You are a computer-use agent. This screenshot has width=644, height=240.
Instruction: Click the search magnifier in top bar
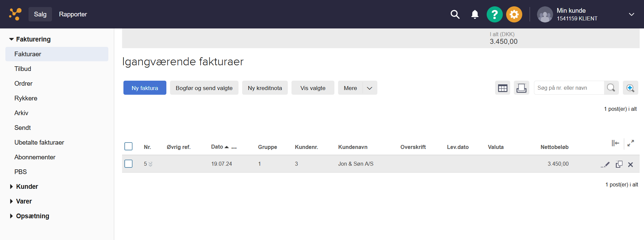tap(455, 14)
